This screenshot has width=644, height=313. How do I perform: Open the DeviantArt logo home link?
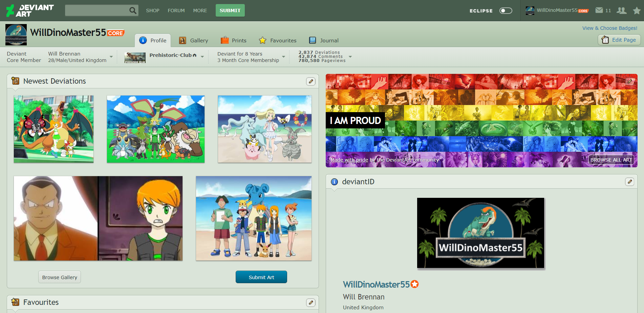(30, 11)
